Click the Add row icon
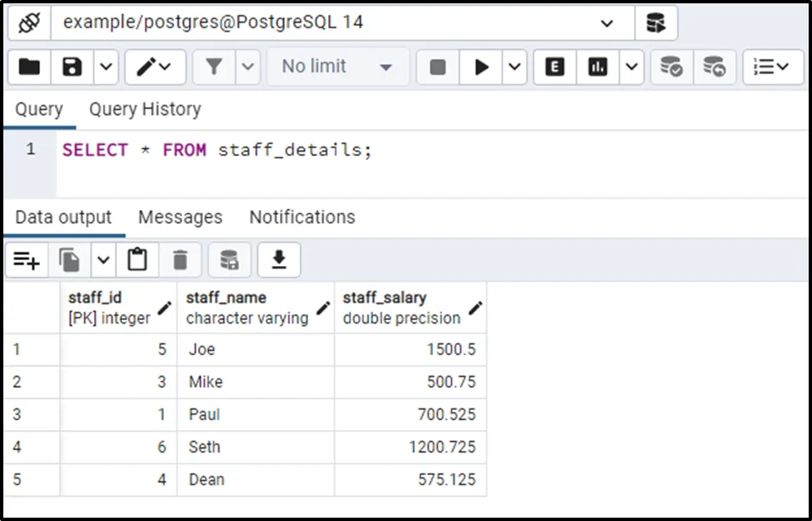The height and width of the screenshot is (521, 812). (27, 261)
